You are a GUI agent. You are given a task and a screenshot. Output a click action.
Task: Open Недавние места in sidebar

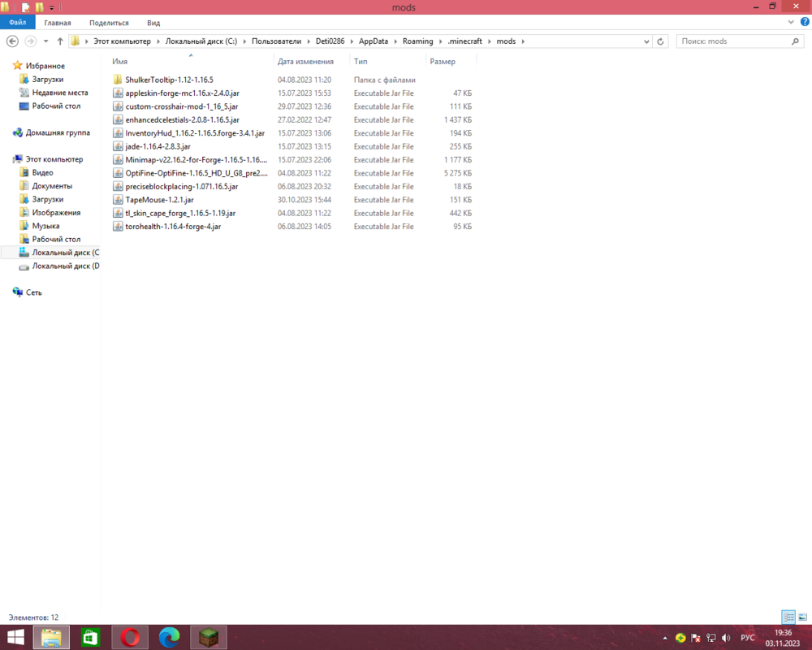point(59,93)
